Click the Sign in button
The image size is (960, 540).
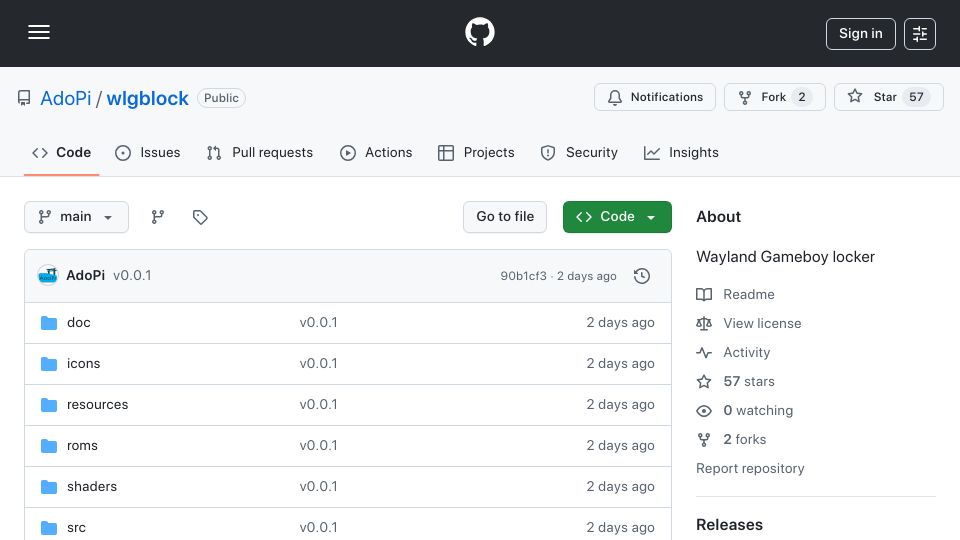(860, 34)
